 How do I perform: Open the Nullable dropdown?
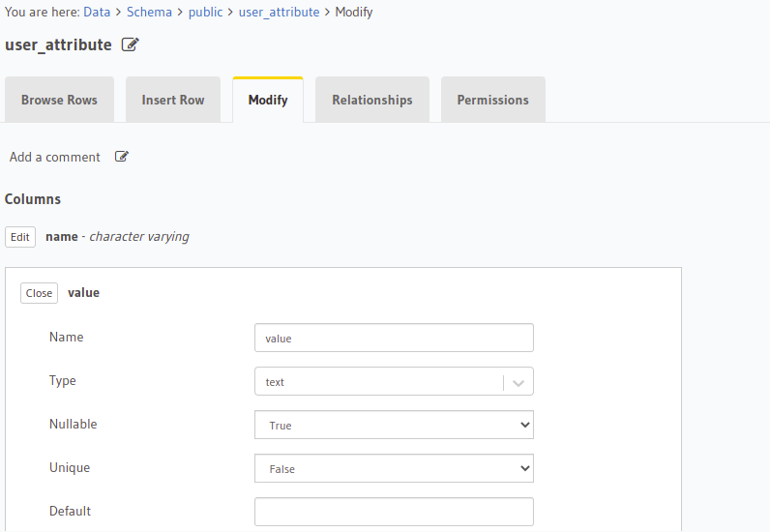click(394, 425)
